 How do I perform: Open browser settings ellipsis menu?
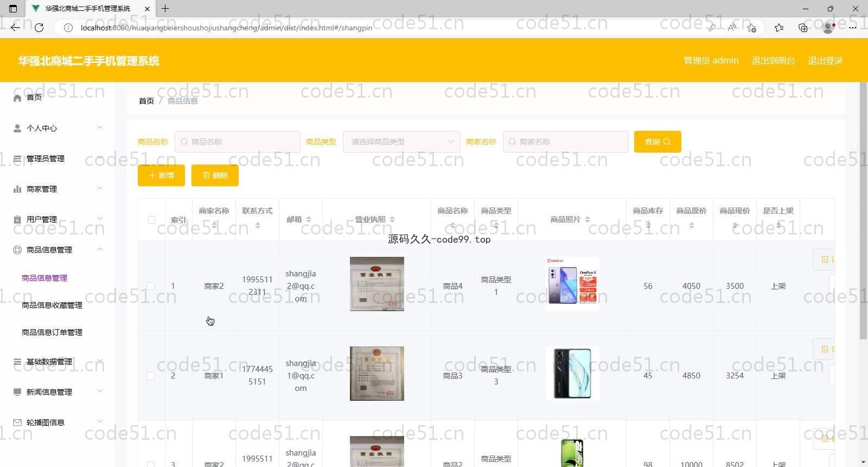[x=853, y=28]
